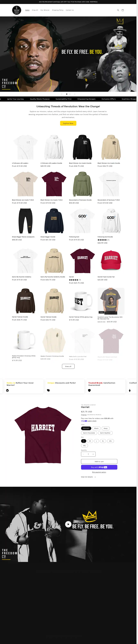This screenshot has width=138, height=644.
Task: Click the Explore Now button
Action: click(68, 123)
